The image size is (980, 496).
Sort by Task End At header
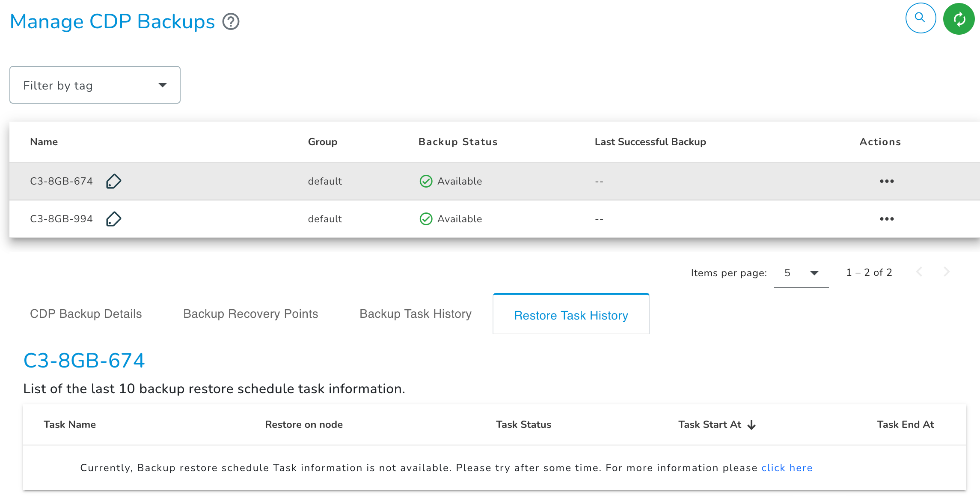pyautogui.click(x=905, y=424)
